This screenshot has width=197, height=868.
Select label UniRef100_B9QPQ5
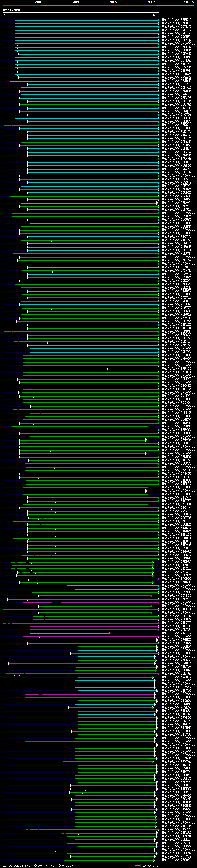tap(176, 579)
